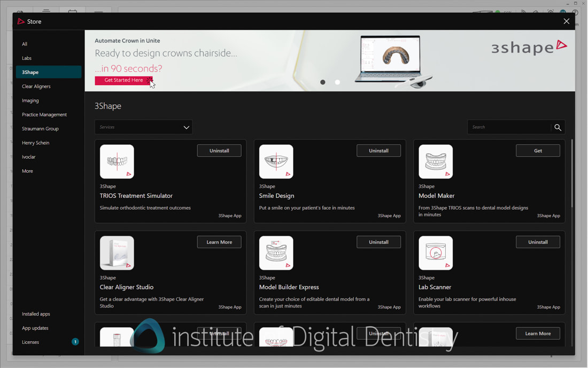Open the Straumann Group category
588x368 pixels.
click(41, 128)
